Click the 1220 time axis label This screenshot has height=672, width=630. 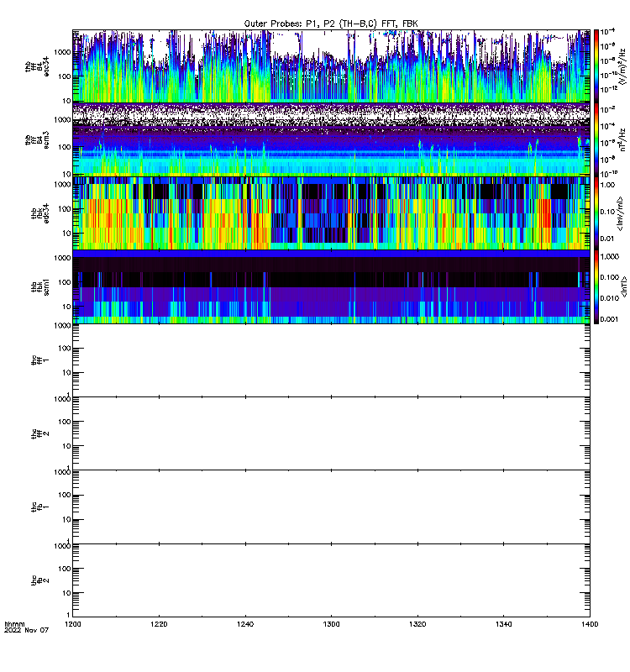[159, 624]
